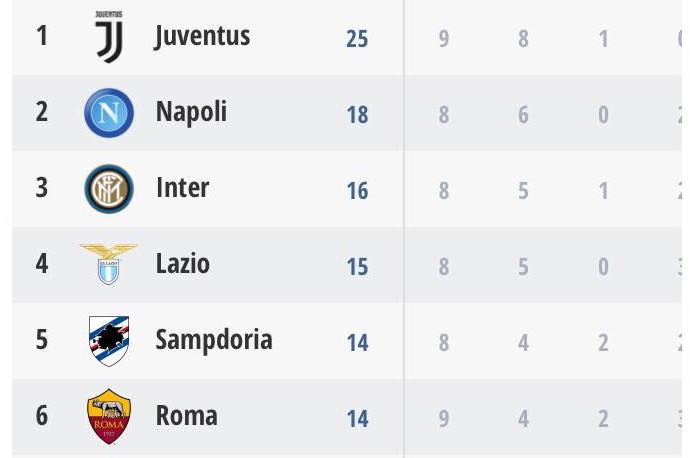Viewport: 690px width, 458px height.
Task: Click Juventus points total 25
Action: tap(357, 39)
